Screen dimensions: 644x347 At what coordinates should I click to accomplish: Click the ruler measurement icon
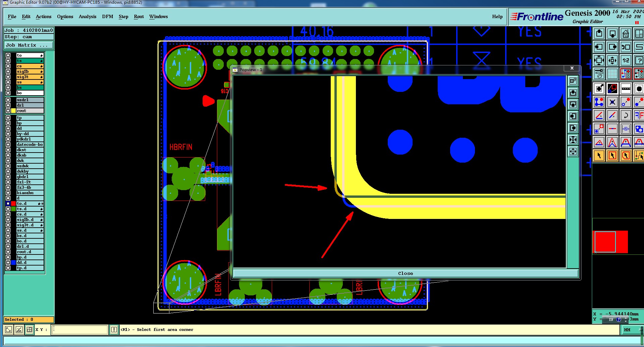(626, 89)
